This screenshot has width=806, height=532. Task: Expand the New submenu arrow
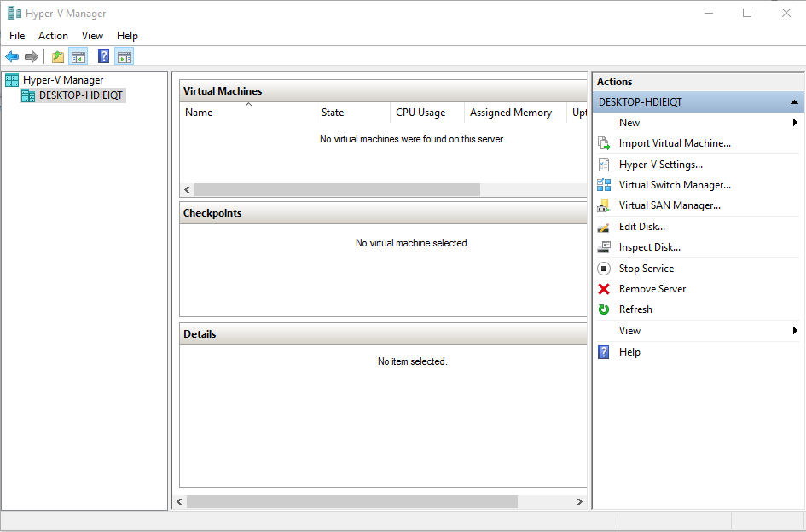point(795,122)
